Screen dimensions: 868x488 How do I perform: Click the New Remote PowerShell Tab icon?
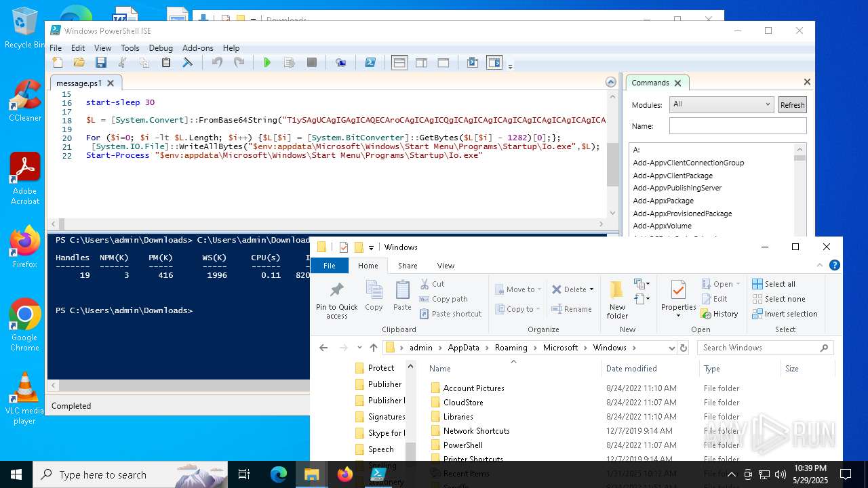tap(341, 62)
